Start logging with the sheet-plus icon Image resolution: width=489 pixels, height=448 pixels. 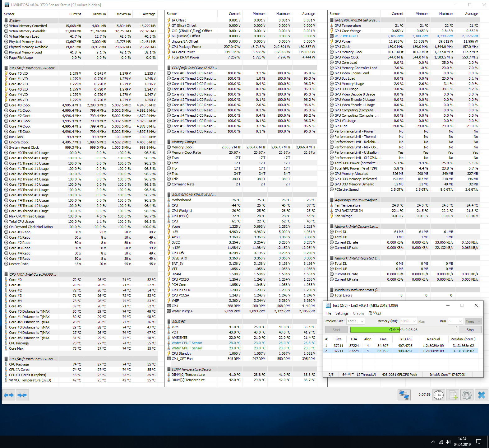point(453,395)
